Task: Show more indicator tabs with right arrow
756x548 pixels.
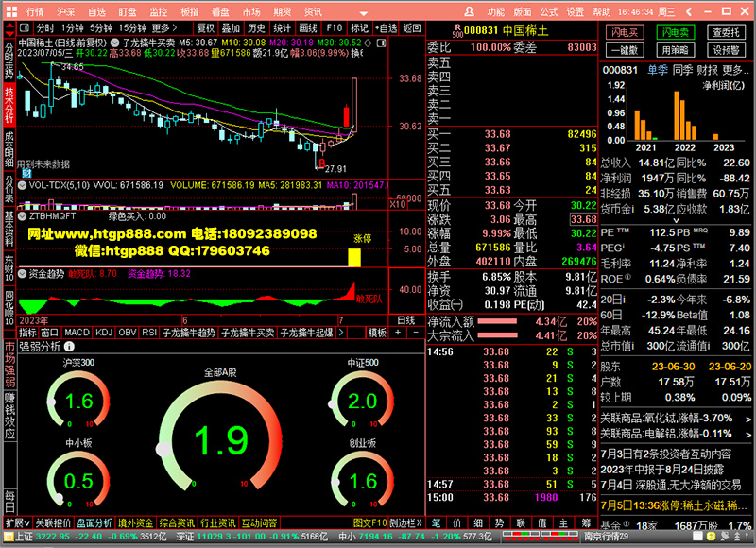Action: click(x=341, y=332)
